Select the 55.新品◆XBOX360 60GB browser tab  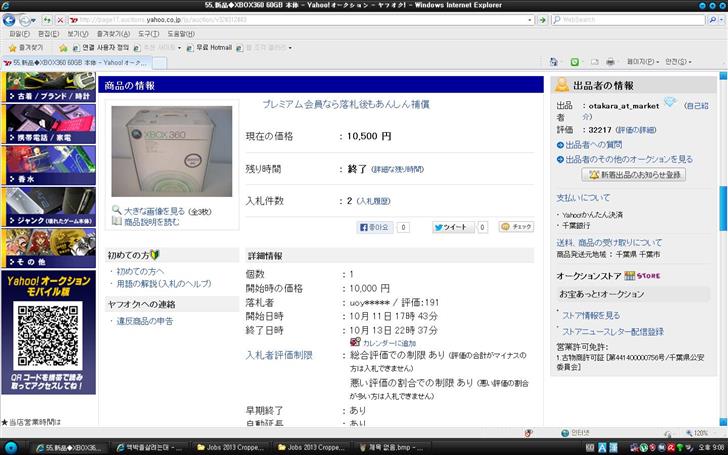pyautogui.click(x=76, y=63)
